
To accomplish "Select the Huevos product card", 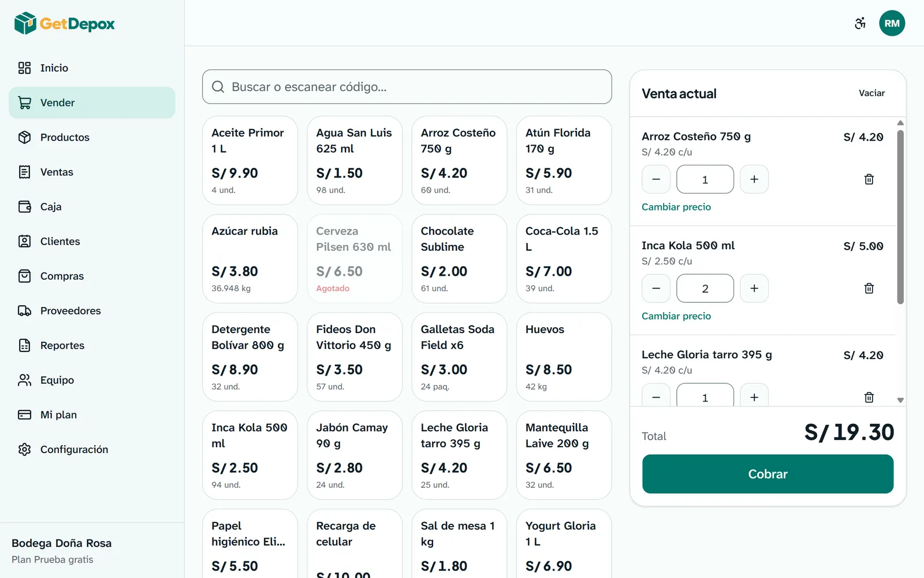I will [x=564, y=357].
